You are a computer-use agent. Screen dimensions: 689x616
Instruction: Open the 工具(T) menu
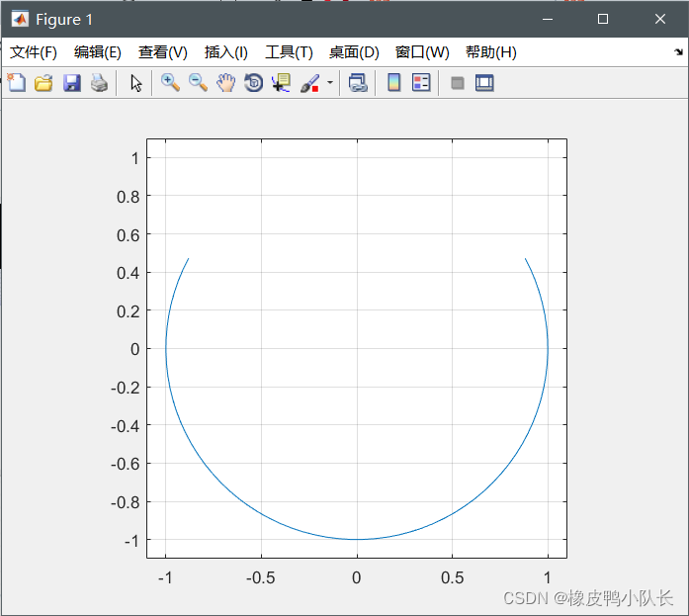[289, 52]
